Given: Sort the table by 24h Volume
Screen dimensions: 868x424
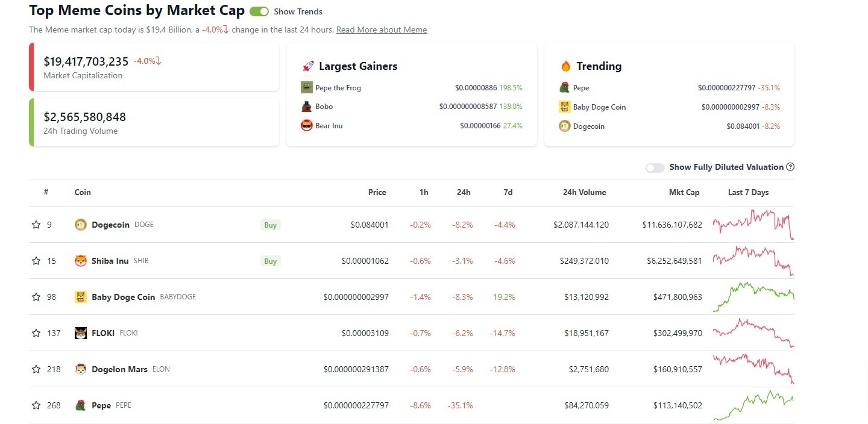Looking at the screenshot, I should click(584, 192).
